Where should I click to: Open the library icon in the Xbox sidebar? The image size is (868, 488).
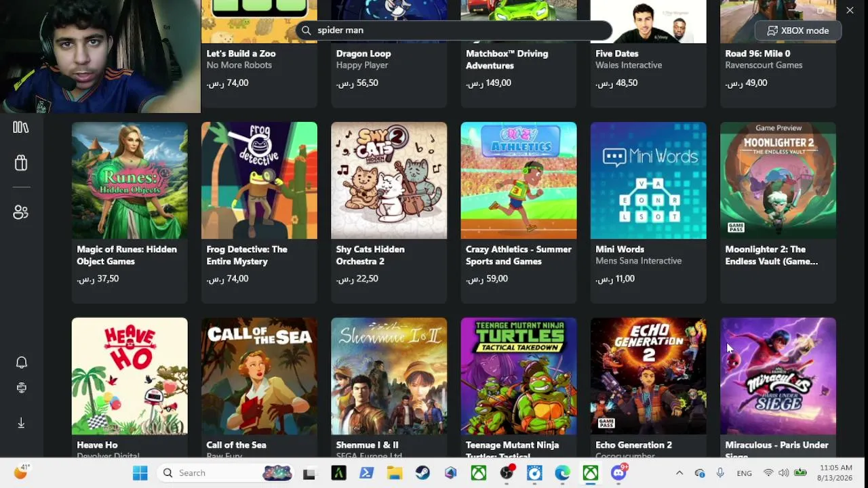[x=21, y=127]
